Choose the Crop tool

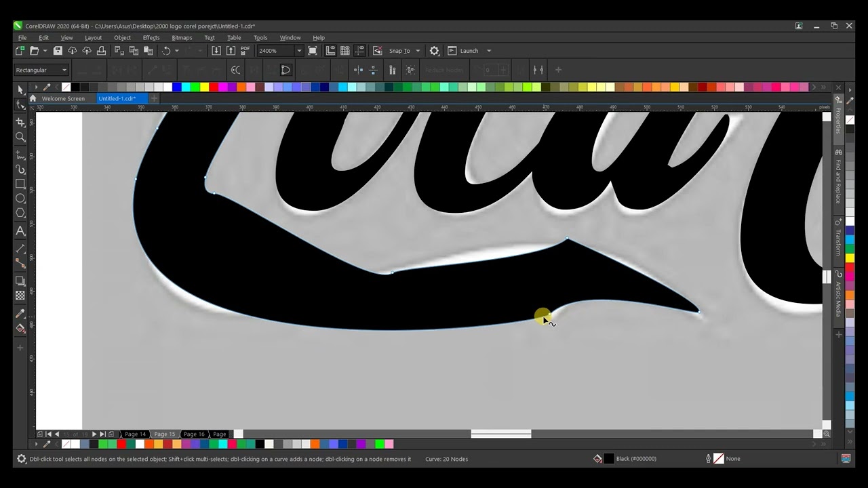click(20, 122)
